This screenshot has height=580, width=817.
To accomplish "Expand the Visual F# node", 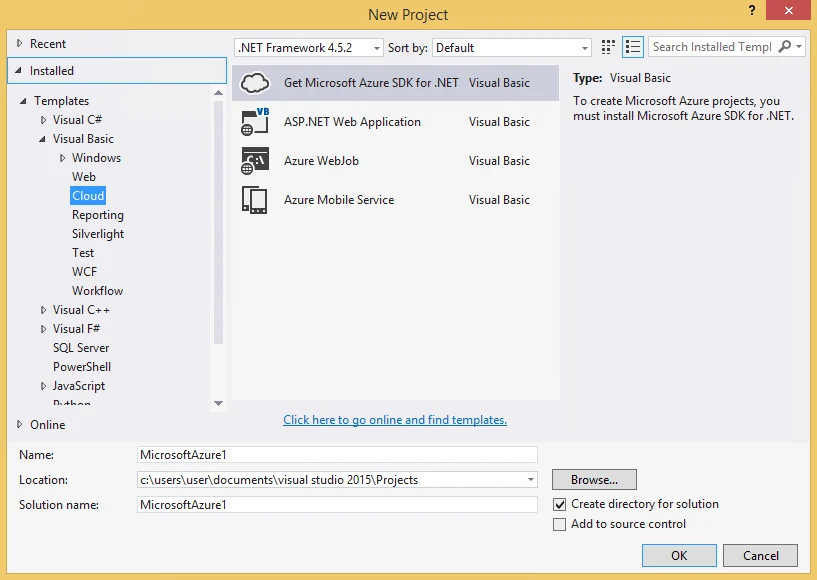I will (43, 329).
